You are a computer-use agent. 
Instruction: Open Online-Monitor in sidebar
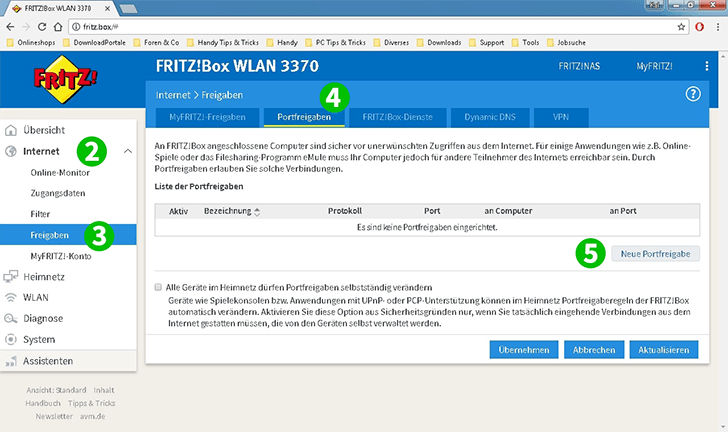[x=60, y=173]
